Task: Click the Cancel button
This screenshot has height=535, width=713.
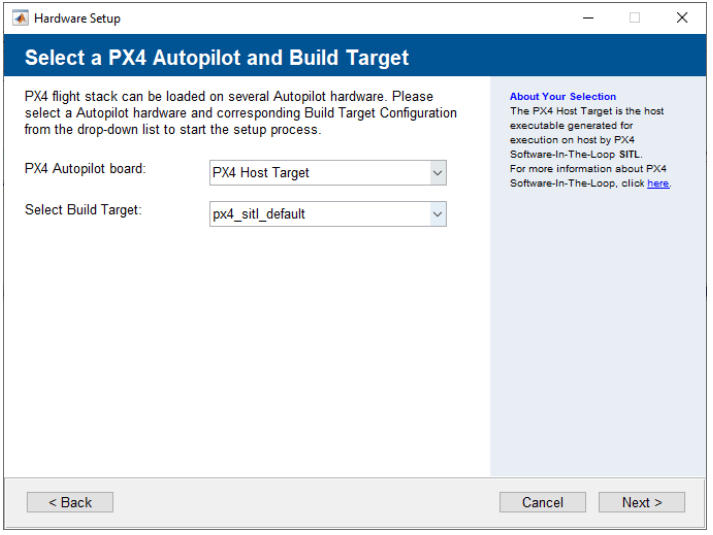Action: click(x=542, y=502)
